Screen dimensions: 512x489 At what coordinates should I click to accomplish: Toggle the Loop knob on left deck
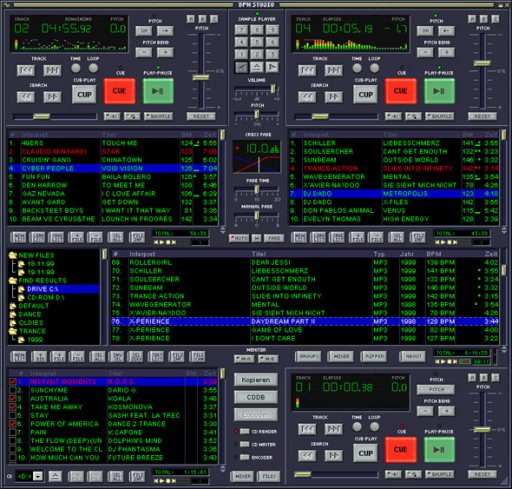(x=93, y=68)
